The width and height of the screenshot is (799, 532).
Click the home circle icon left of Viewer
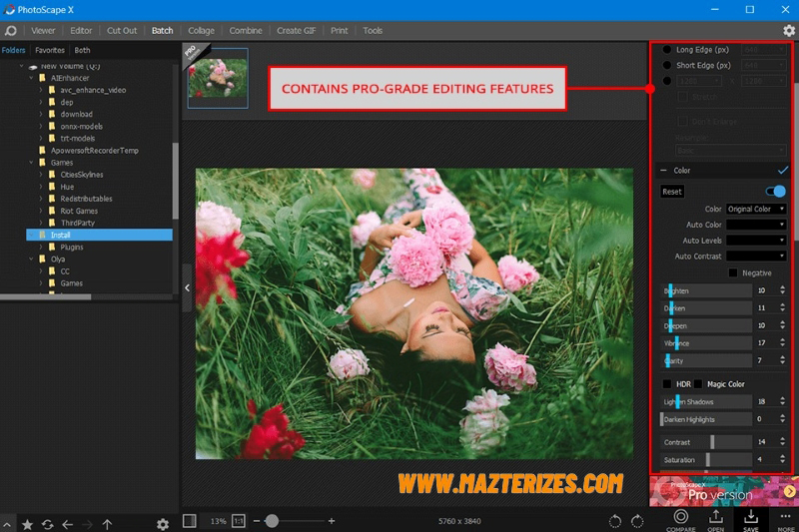(x=10, y=31)
